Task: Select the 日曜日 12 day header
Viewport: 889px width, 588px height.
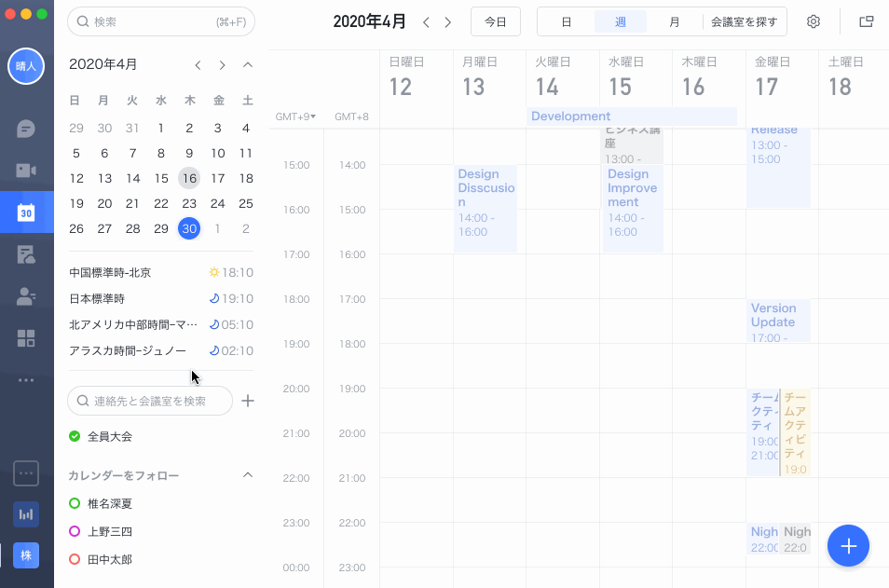Action: point(417,78)
